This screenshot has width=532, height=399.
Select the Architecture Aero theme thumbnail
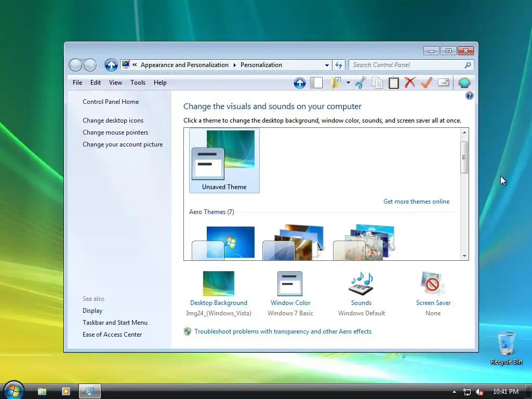coord(293,242)
